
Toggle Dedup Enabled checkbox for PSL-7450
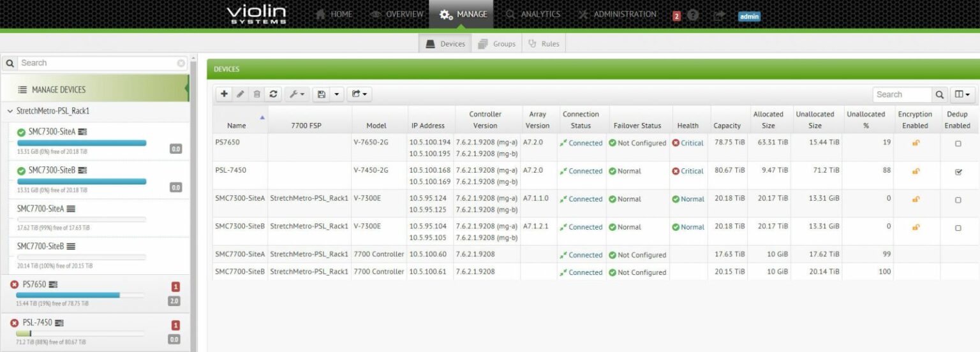tap(958, 172)
